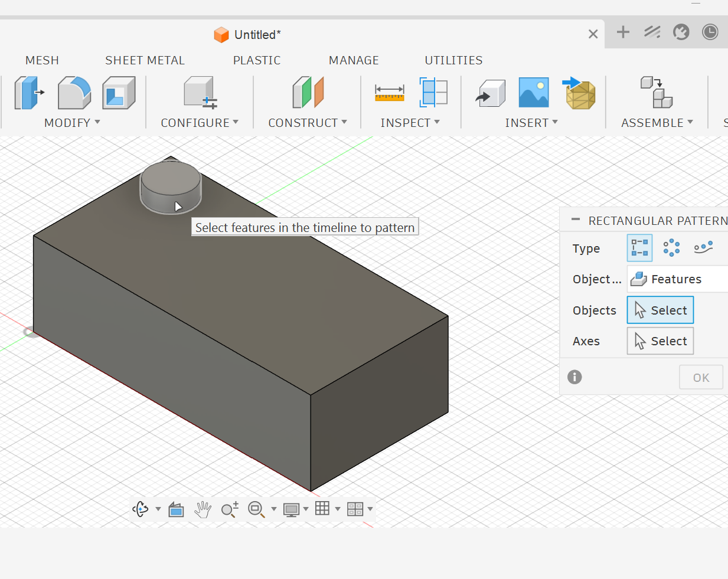This screenshot has width=728, height=579.
Task: Click the Viewports layout icon
Action: click(355, 509)
